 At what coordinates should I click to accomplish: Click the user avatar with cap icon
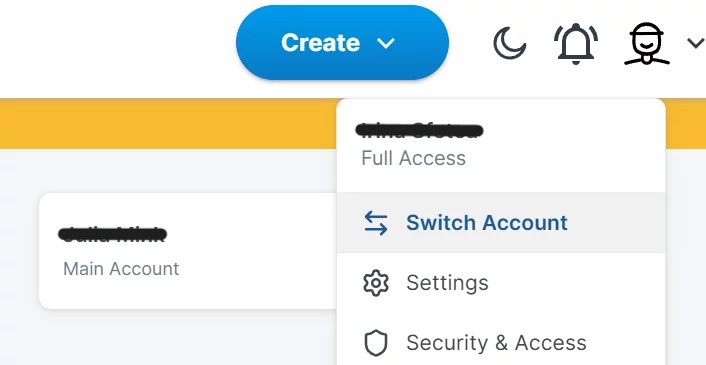point(647,43)
